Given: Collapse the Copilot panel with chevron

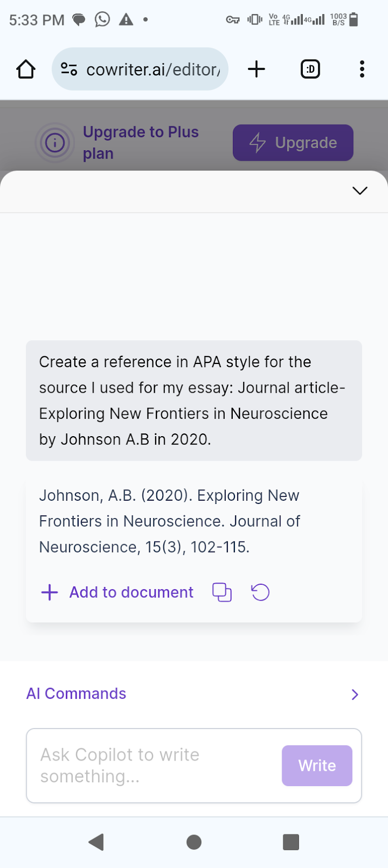Looking at the screenshot, I should pyautogui.click(x=360, y=190).
